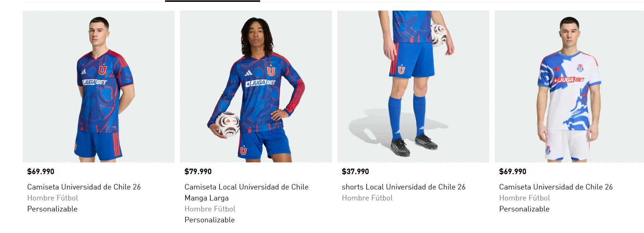
Task: Open the white Universidad de Chile jersey image
Action: 569,86
